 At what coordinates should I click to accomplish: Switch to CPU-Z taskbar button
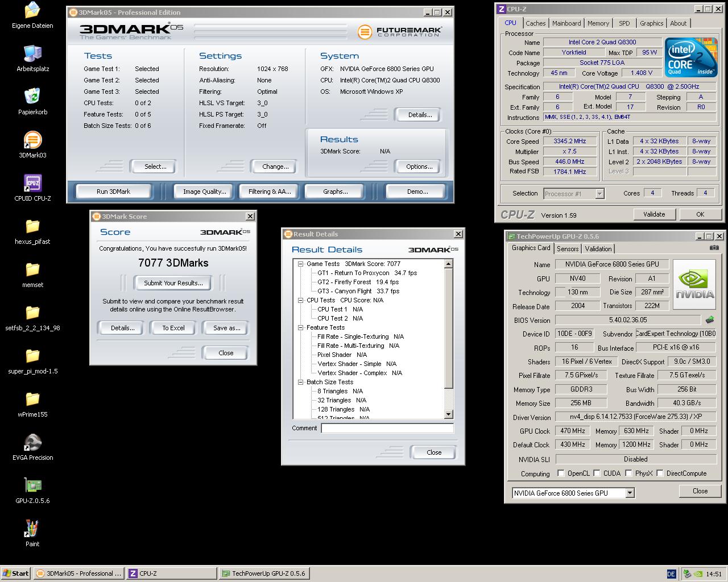(x=171, y=573)
